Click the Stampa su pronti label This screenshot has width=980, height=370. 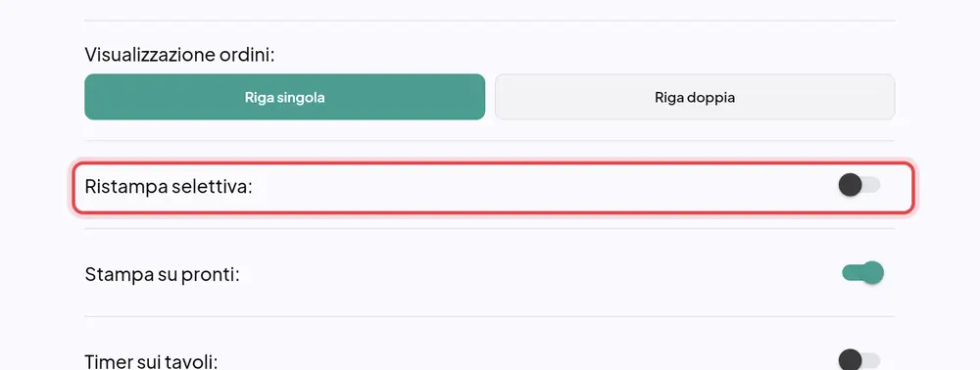[x=163, y=274]
